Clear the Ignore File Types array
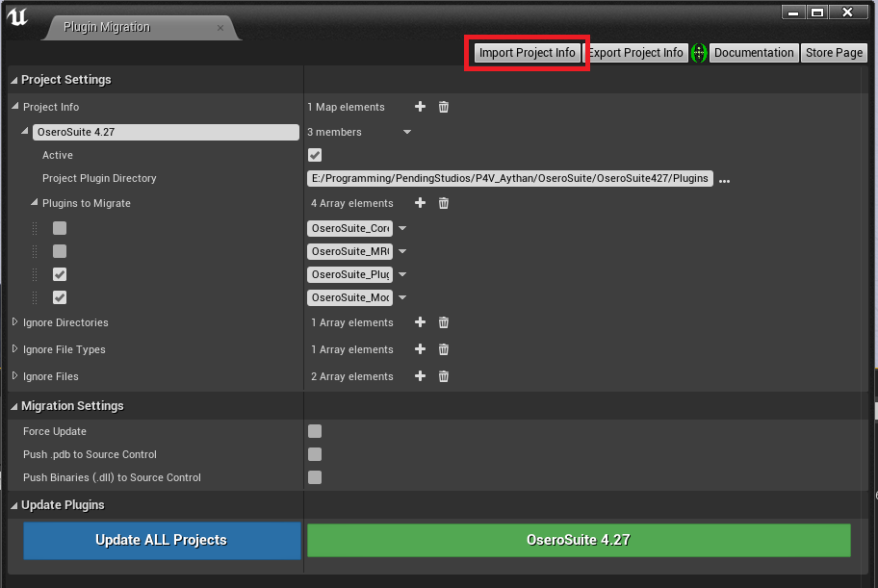The height and width of the screenshot is (588, 878). [x=444, y=349]
